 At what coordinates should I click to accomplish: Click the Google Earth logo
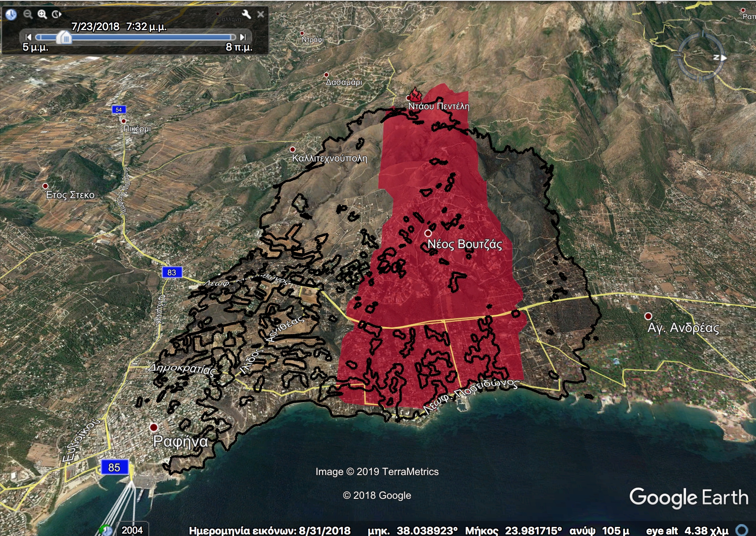pyautogui.click(x=688, y=498)
